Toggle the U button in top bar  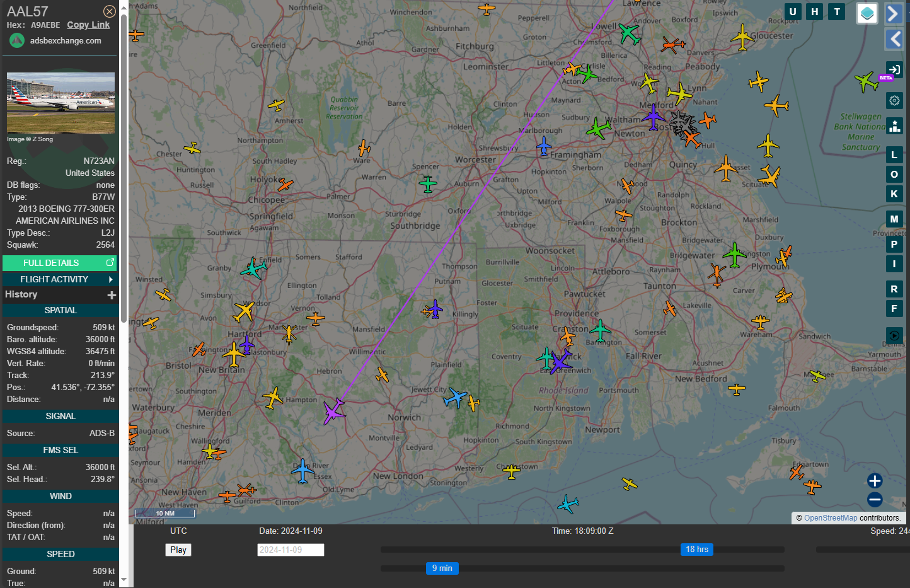pyautogui.click(x=793, y=11)
